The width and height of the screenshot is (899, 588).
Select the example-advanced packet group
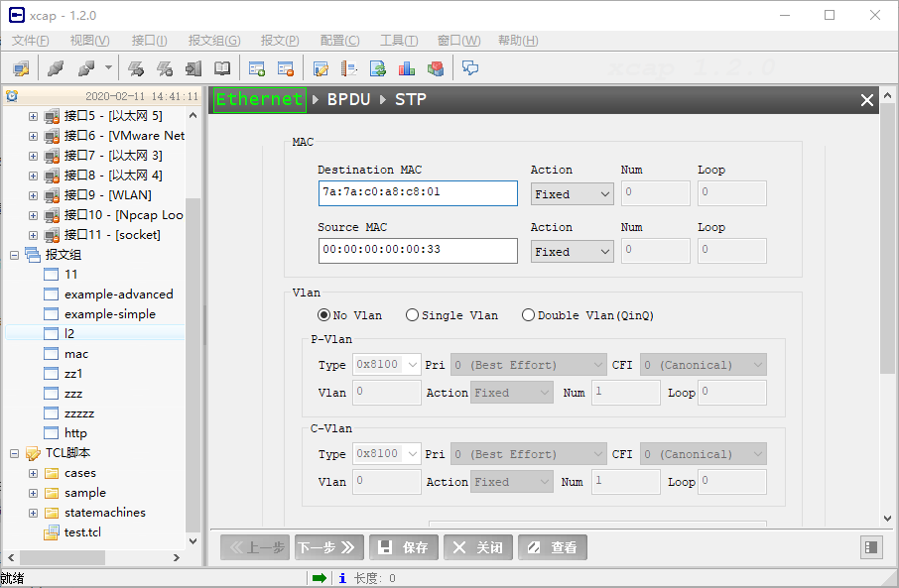tap(119, 294)
